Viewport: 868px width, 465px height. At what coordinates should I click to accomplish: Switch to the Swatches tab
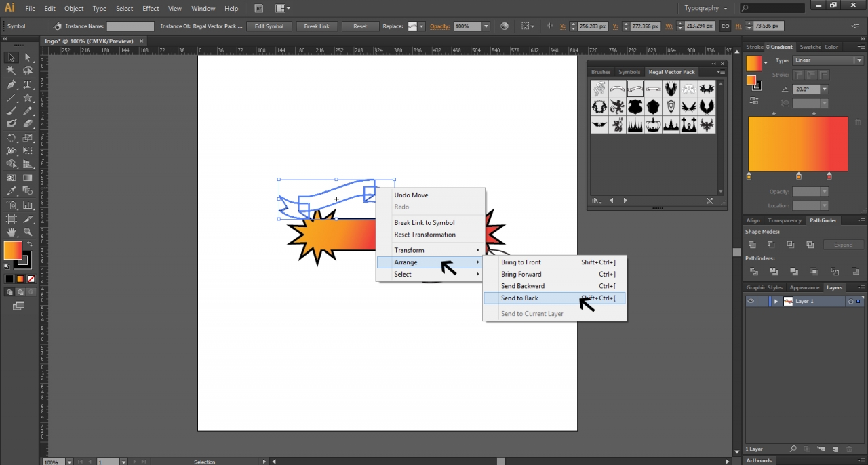(810, 47)
